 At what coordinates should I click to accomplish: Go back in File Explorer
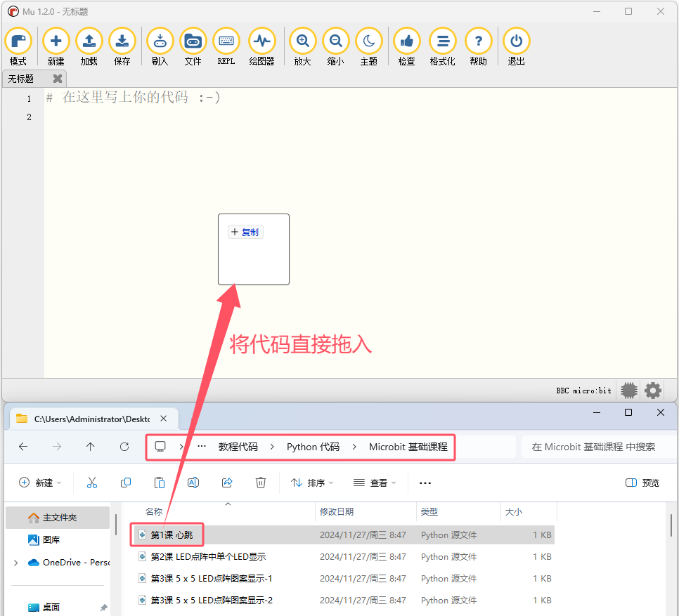23,447
